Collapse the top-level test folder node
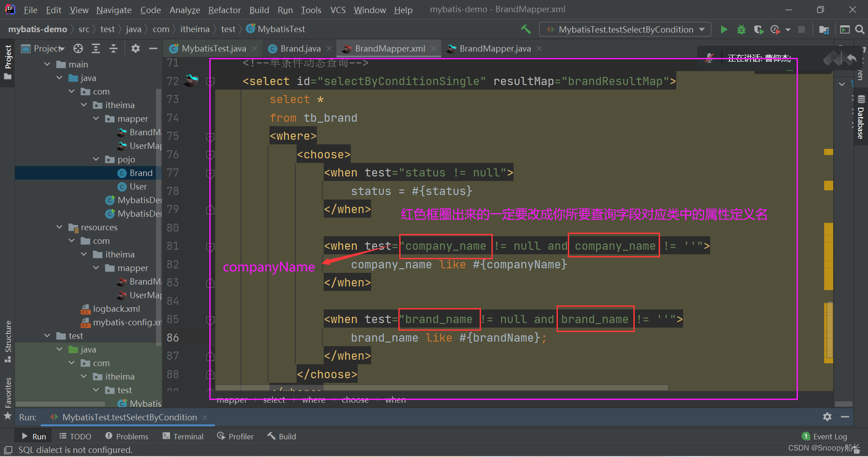 (47, 336)
